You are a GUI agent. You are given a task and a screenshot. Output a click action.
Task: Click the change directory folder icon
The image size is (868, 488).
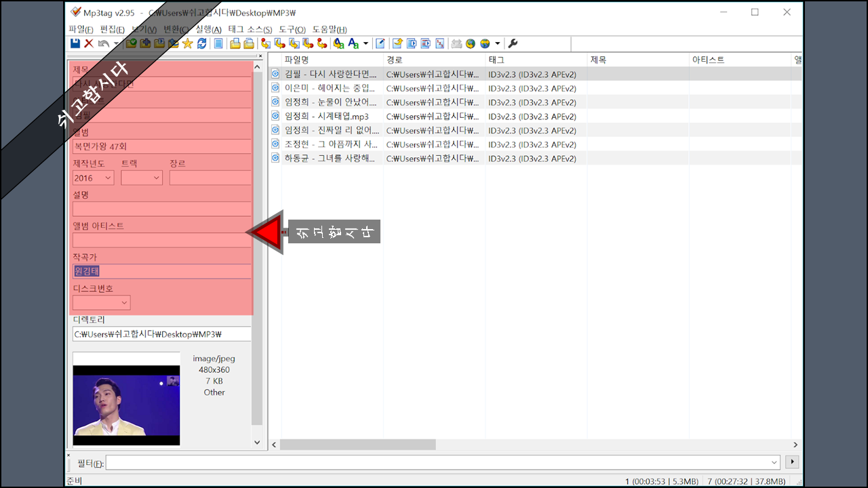point(131,43)
